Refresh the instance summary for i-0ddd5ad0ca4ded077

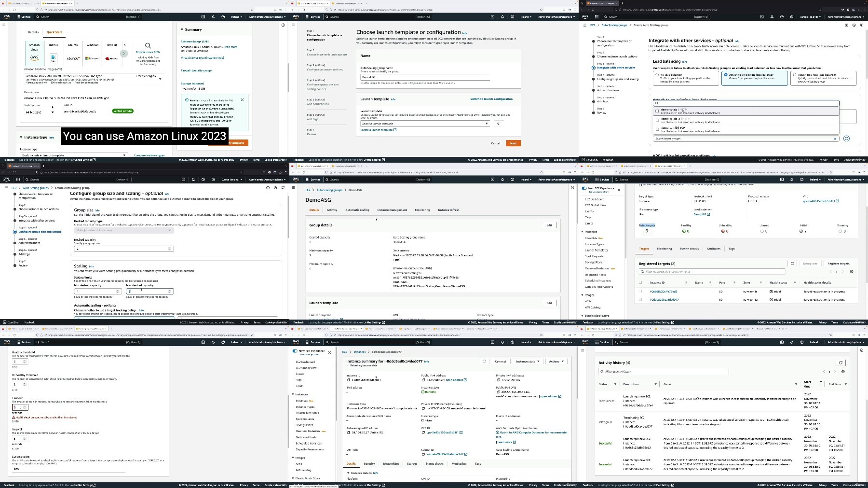click(x=484, y=362)
